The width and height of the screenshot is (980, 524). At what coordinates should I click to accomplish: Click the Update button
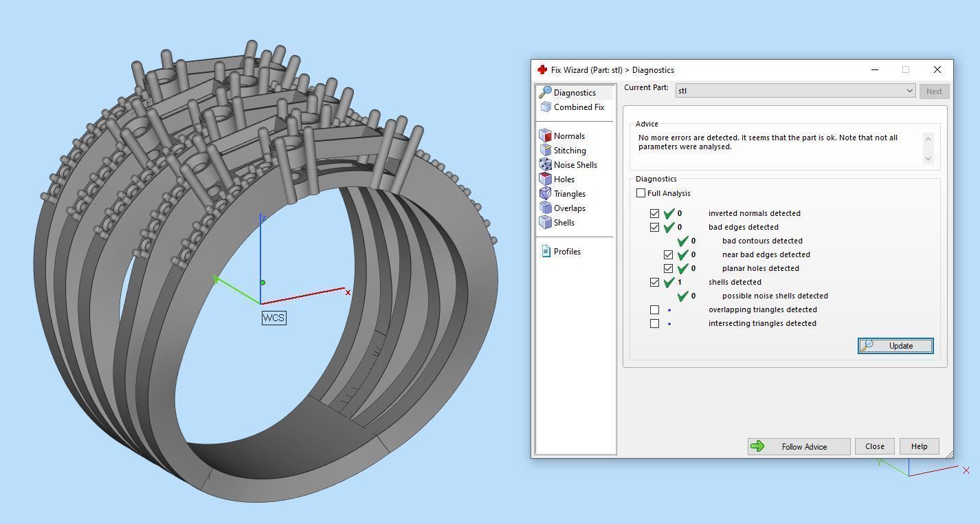895,346
